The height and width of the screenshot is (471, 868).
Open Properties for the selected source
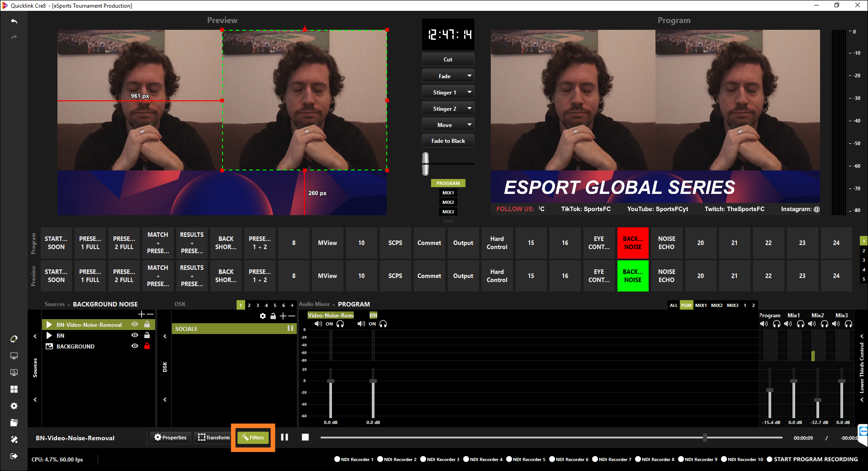click(170, 438)
